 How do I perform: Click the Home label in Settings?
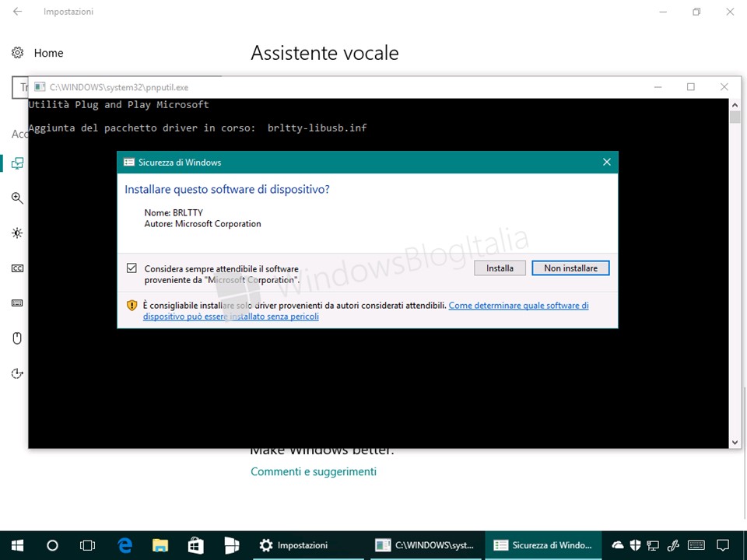click(x=48, y=53)
